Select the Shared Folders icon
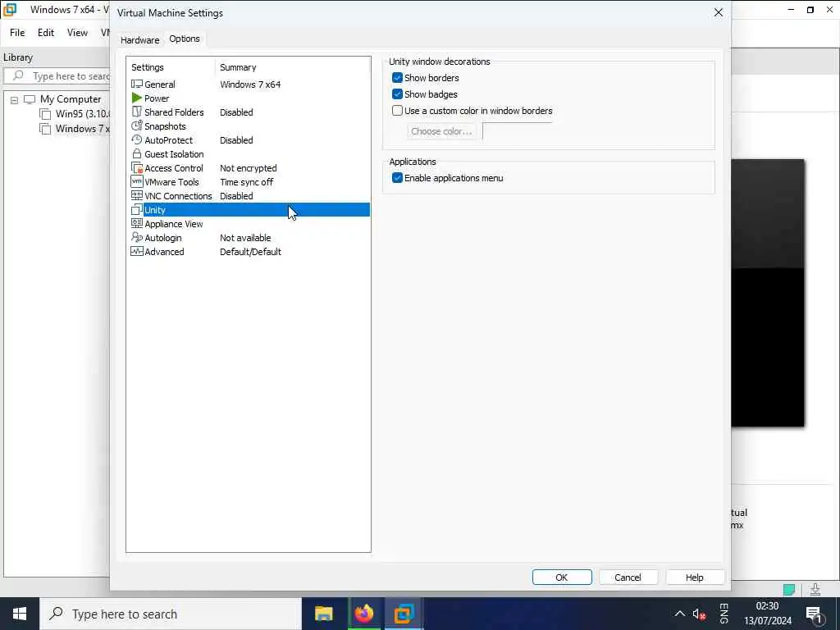The height and width of the screenshot is (630, 840). click(x=137, y=112)
